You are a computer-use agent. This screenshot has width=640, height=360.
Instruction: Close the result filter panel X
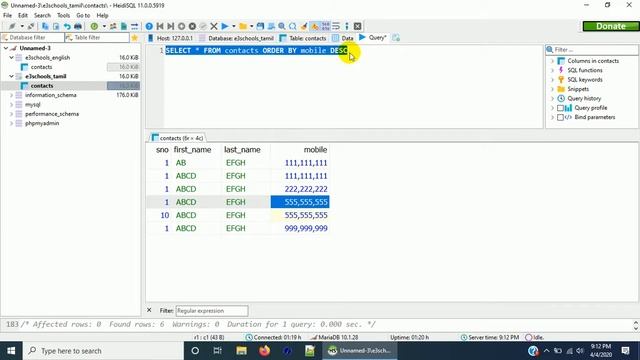[x=149, y=310]
